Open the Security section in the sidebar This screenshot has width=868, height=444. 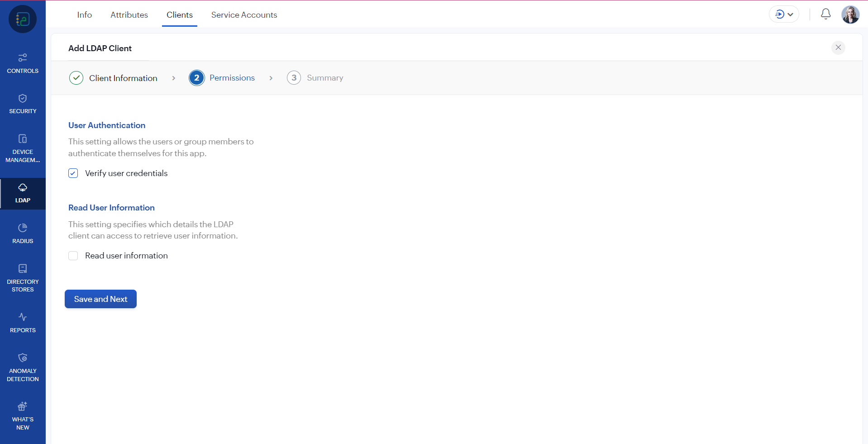point(23,104)
